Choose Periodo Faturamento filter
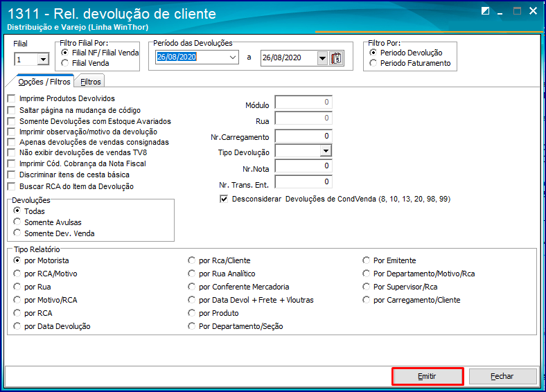This screenshot has width=546, height=392. click(x=373, y=63)
